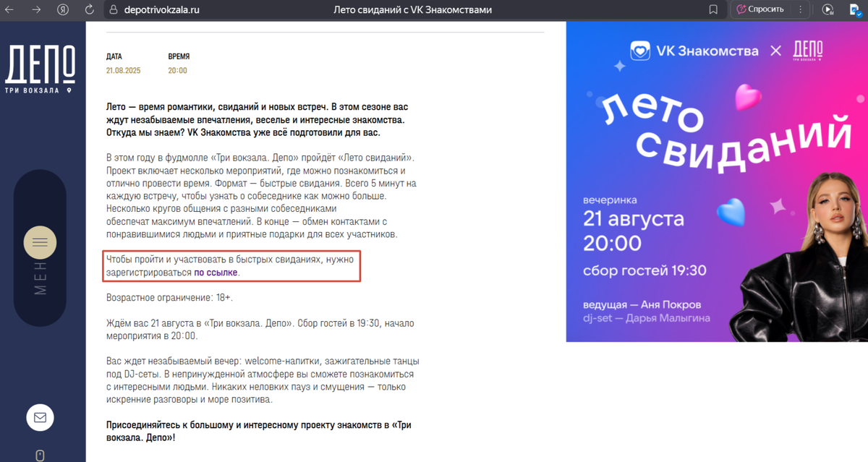Screen dimensions: 868x462
Task: Click the vertical МЕНЮ label in sidebar
Action: click(40, 277)
